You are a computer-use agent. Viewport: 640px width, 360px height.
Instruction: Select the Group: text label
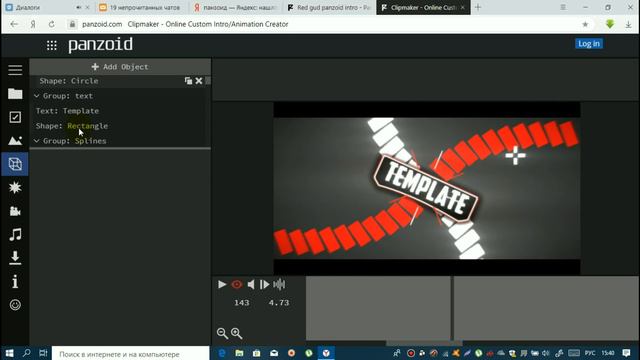tap(68, 96)
